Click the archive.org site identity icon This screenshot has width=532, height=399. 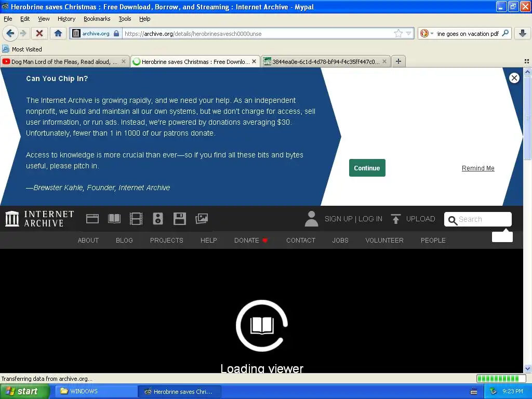pos(76,33)
